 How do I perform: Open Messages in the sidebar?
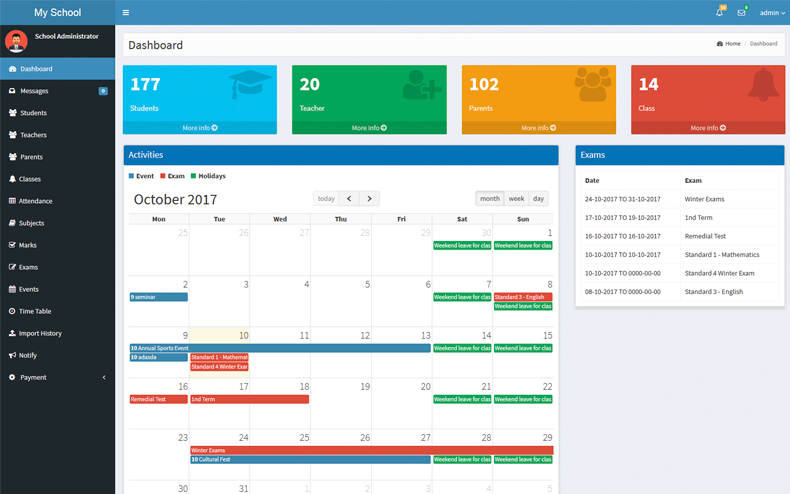point(34,91)
